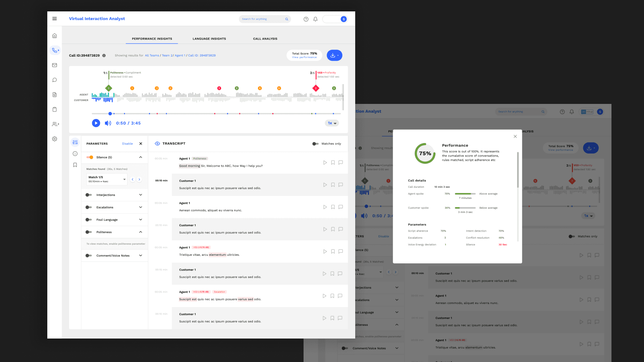This screenshot has height=362, width=644.
Task: Open Team 2 breadcrumb link
Action: click(x=167, y=56)
